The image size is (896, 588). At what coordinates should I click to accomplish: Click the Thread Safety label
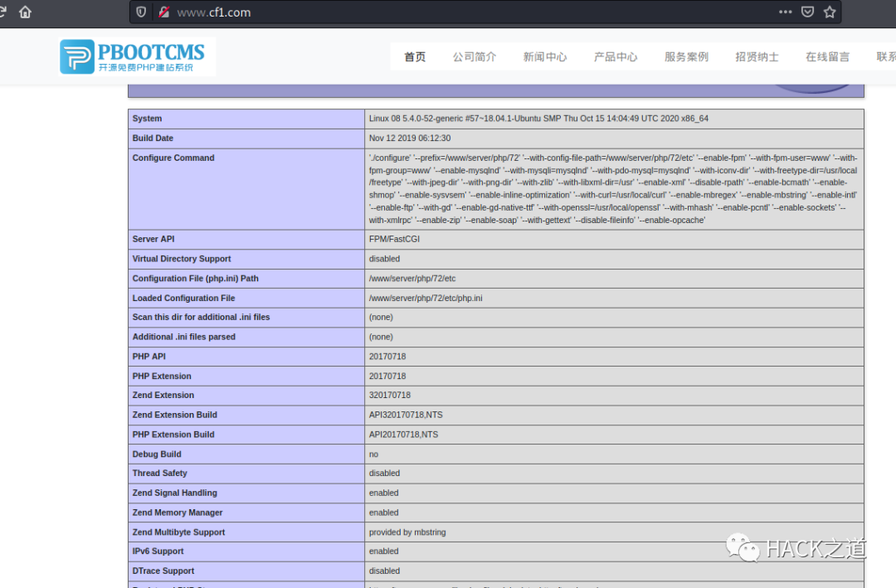pyautogui.click(x=159, y=473)
